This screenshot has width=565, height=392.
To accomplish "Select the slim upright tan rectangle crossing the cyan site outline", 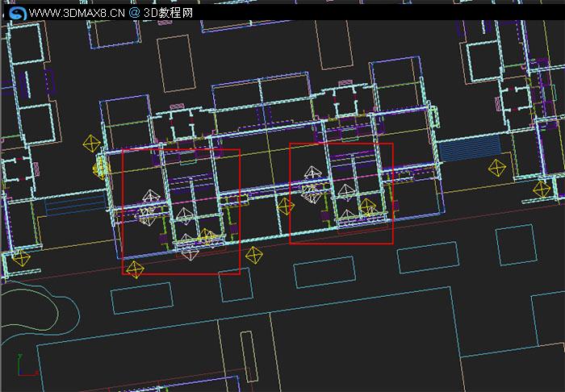I will click(x=249, y=357).
